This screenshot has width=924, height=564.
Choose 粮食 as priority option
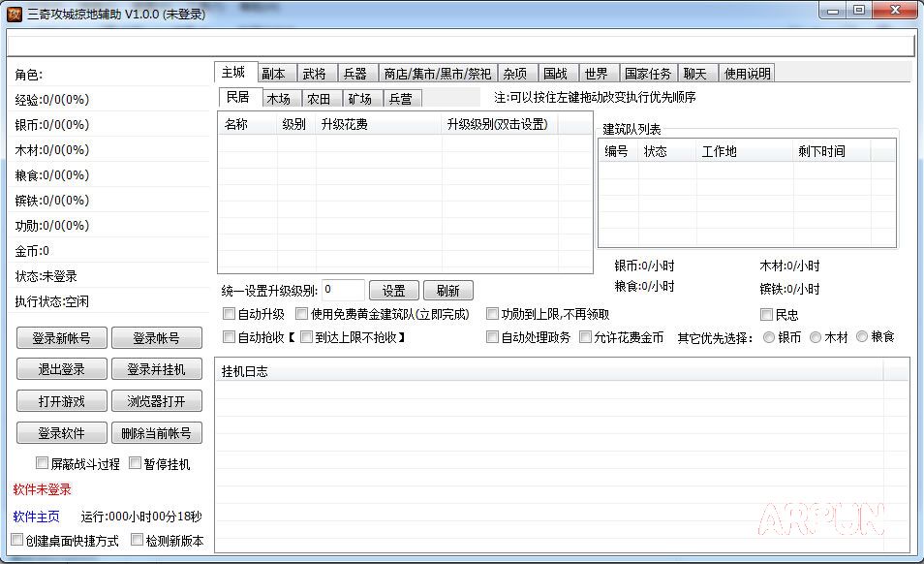[x=862, y=337]
